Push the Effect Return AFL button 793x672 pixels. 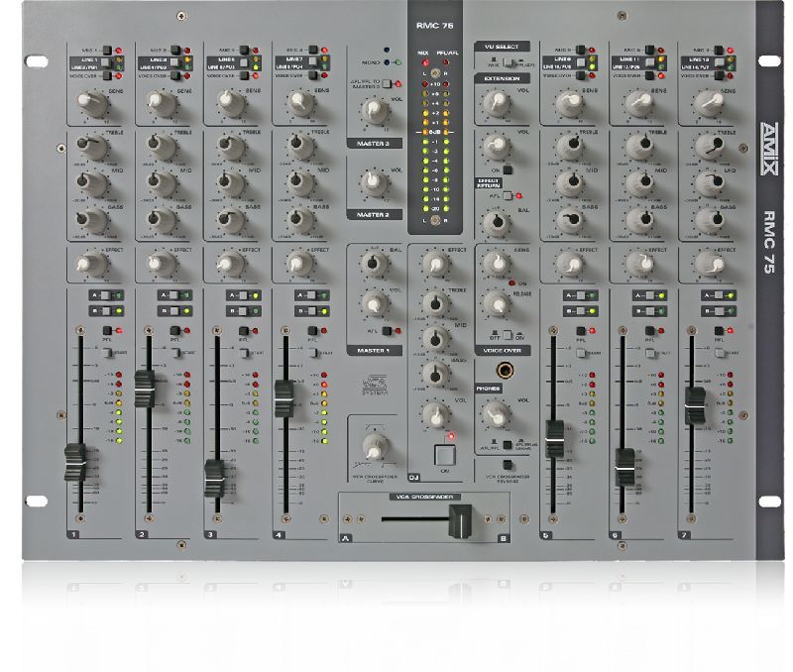coord(508,195)
